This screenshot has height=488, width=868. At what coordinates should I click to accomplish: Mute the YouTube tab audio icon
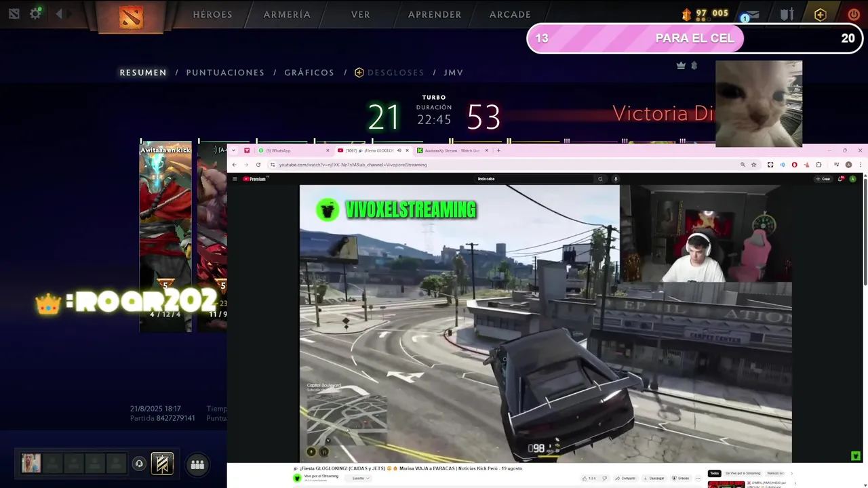[399, 150]
